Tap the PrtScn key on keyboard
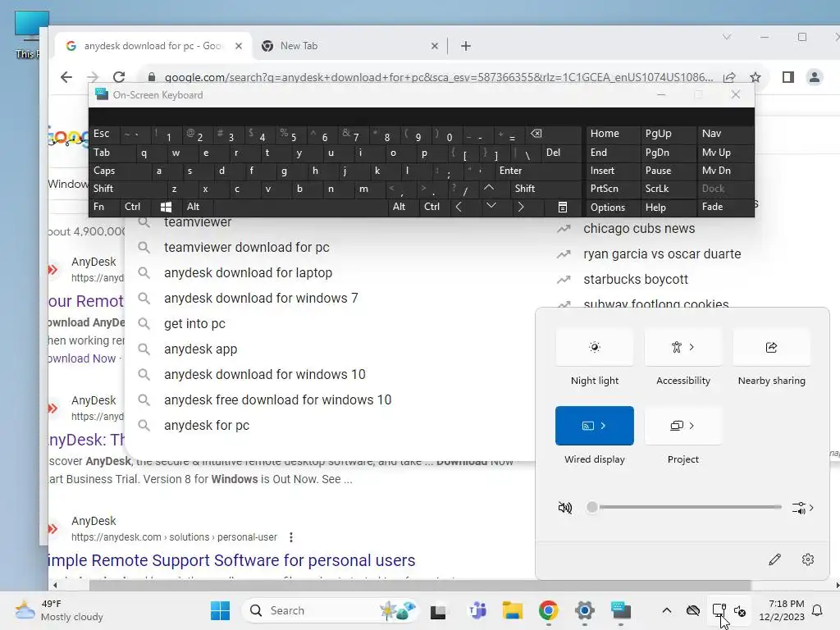 (613, 189)
